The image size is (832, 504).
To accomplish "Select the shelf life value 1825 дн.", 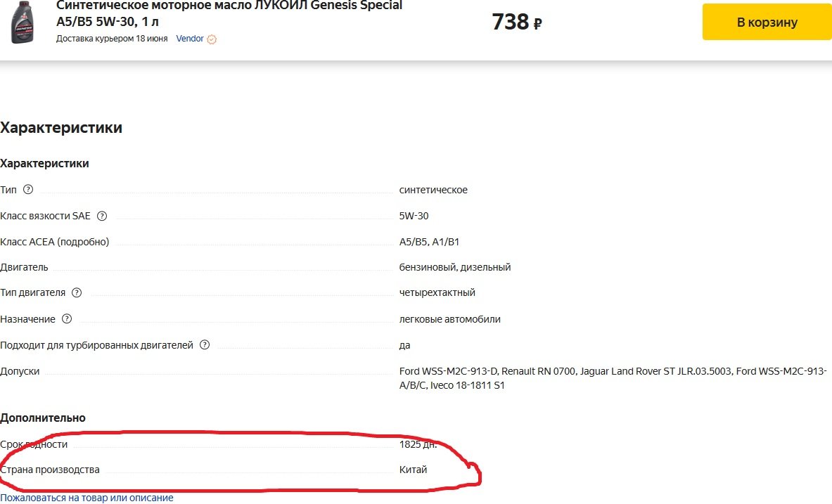I will coord(418,444).
